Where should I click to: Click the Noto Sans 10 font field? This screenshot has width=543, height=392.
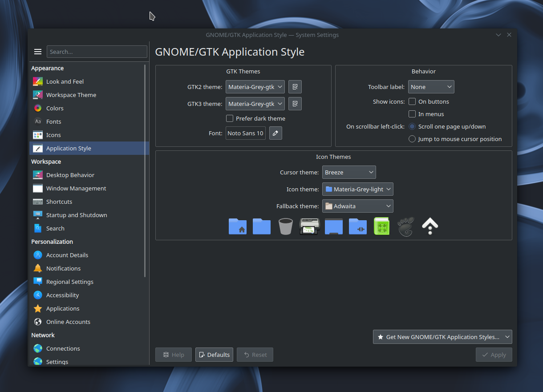coord(246,133)
